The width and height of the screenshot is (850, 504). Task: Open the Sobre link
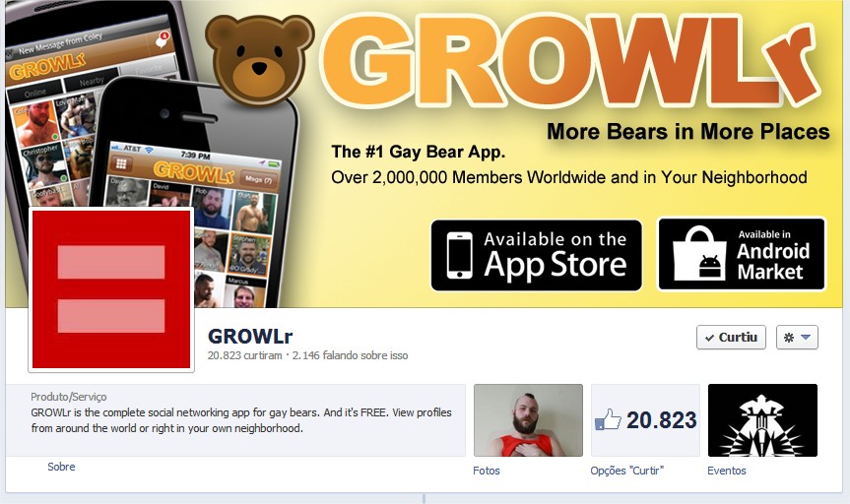coord(61,467)
